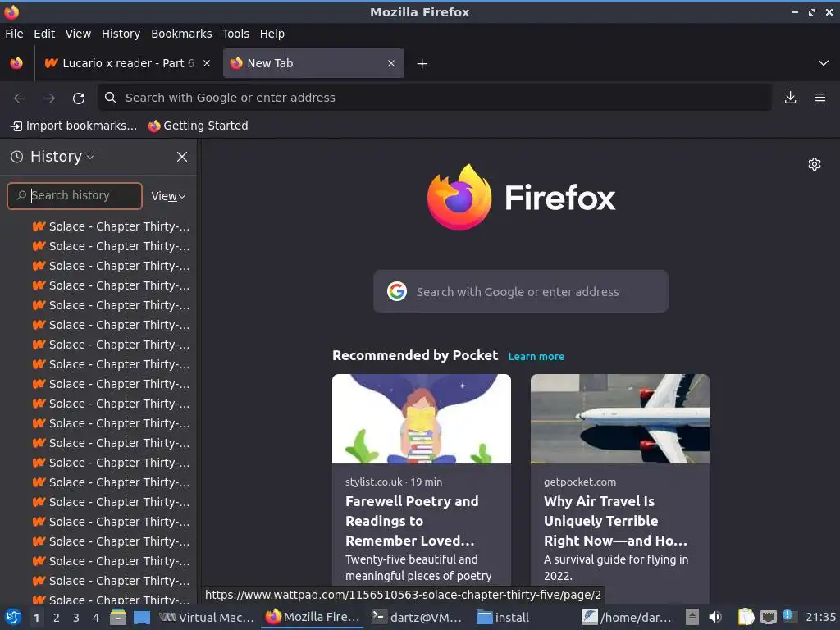Click the Learn more link near Pocket
This screenshot has width=840, height=630.
pyautogui.click(x=536, y=356)
